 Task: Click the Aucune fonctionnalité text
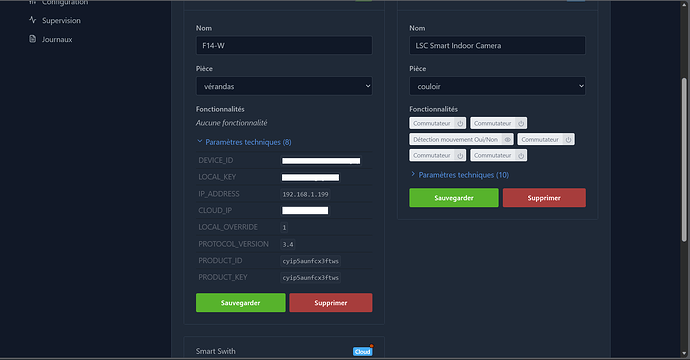(x=231, y=123)
